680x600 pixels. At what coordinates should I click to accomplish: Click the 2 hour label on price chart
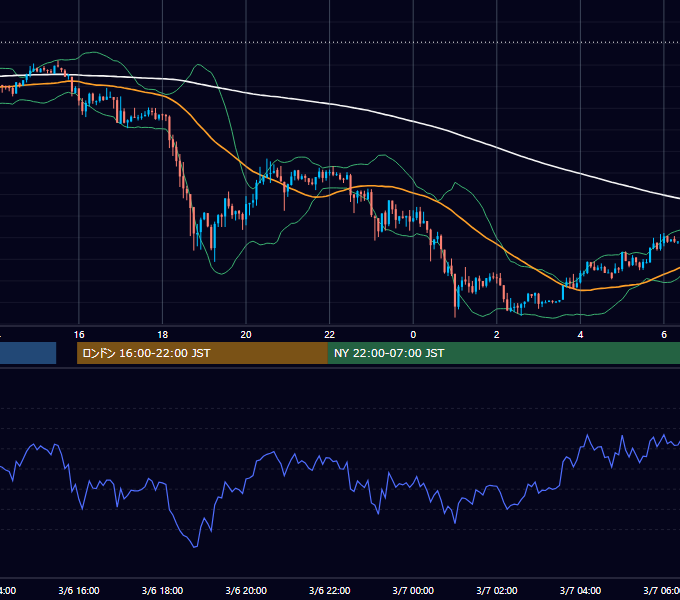click(497, 334)
